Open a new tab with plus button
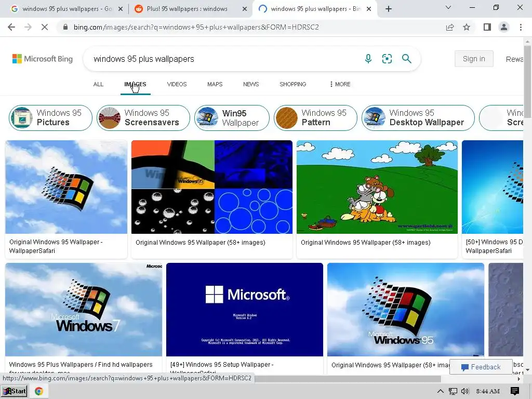The height and width of the screenshot is (399, 532). point(389,9)
